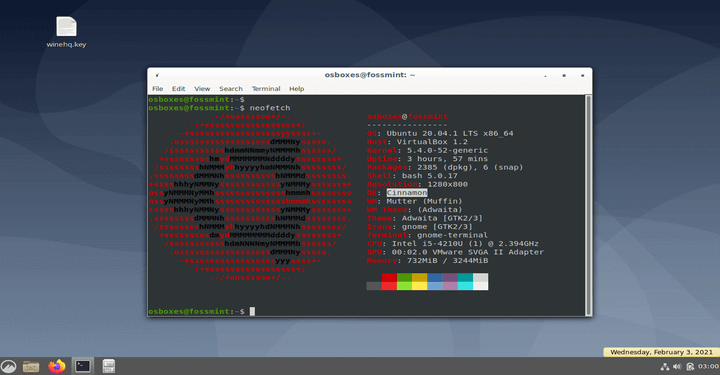Click the highlighted word 'Cinnamon'
Screen dimensions: 720x375
(x=407, y=193)
